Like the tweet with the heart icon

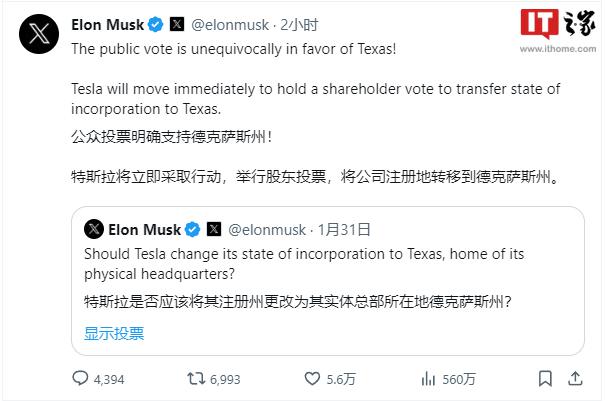313,379
